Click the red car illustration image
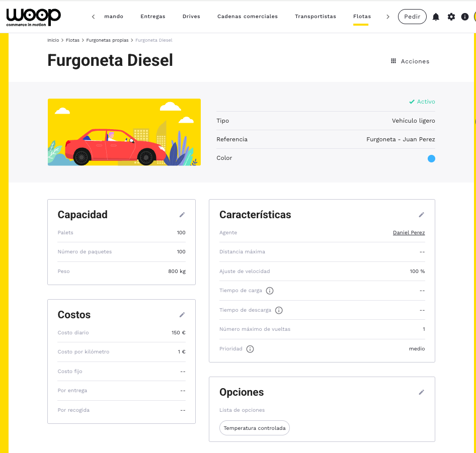Image resolution: width=476 pixels, height=453 pixels. tap(124, 132)
